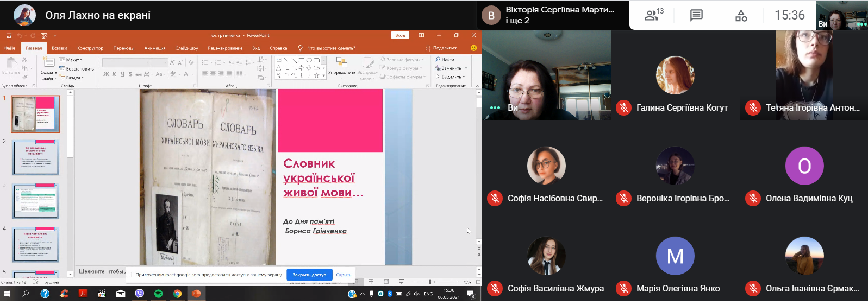The width and height of the screenshot is (868, 305).
Task: Click the Найти search tool
Action: click(445, 60)
